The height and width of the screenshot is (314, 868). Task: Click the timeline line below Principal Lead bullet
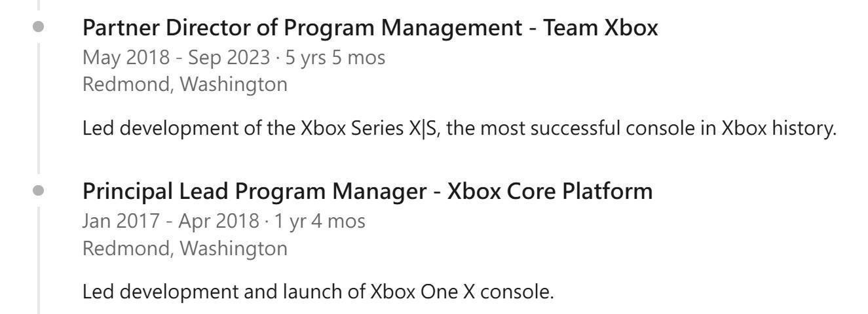pyautogui.click(x=39, y=262)
